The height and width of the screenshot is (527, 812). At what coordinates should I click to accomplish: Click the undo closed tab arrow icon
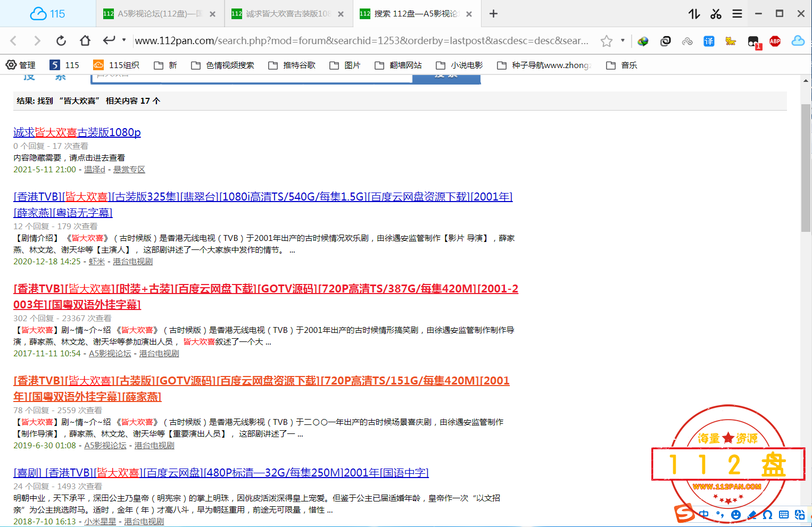[x=109, y=40]
